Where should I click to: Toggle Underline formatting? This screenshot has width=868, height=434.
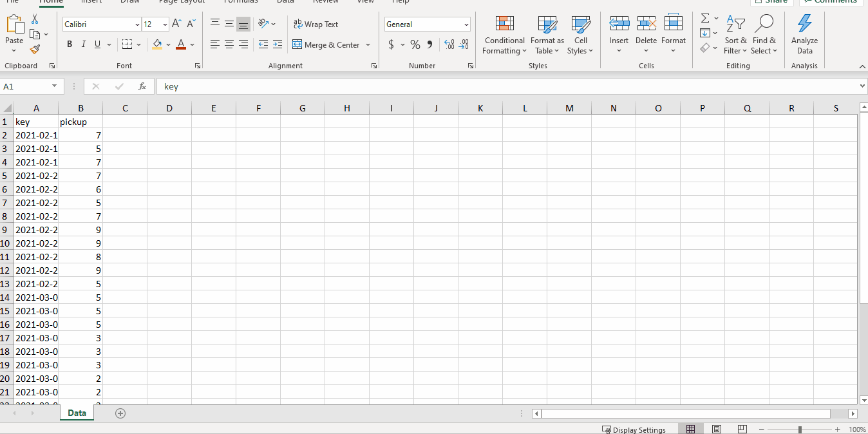[98, 44]
